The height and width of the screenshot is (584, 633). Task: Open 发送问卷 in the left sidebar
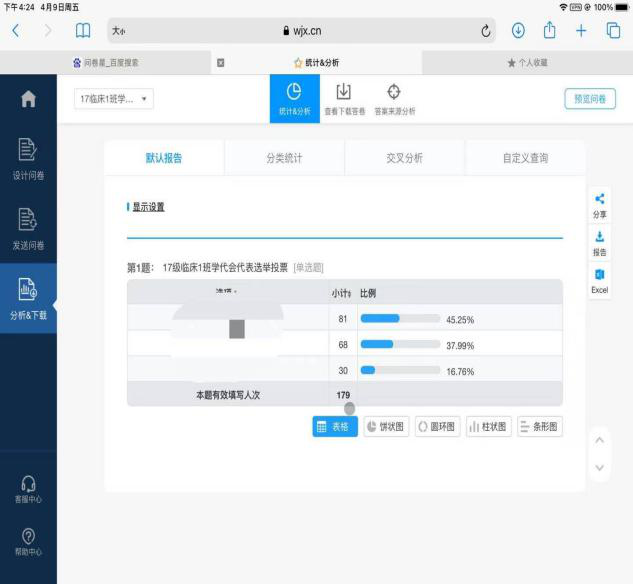point(28,228)
